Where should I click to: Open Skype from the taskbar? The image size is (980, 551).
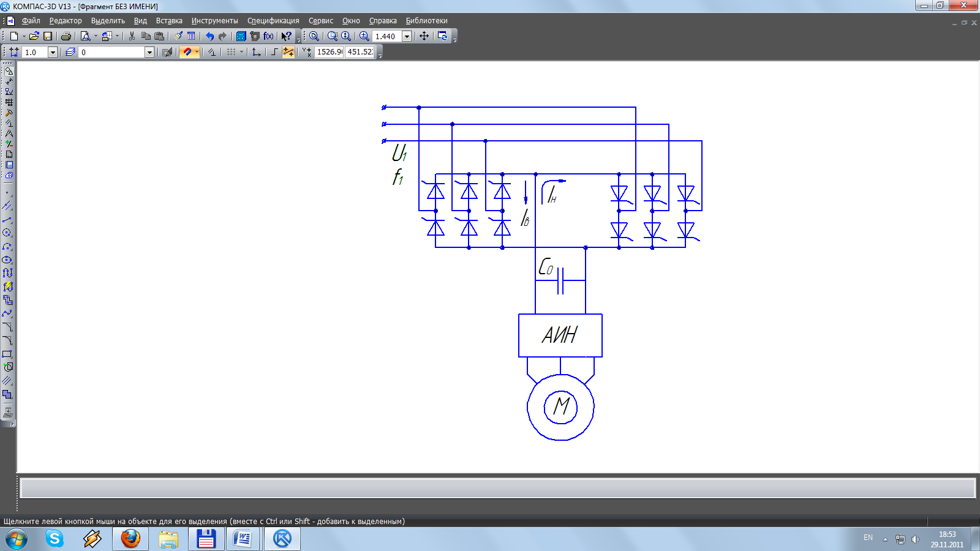click(x=55, y=539)
